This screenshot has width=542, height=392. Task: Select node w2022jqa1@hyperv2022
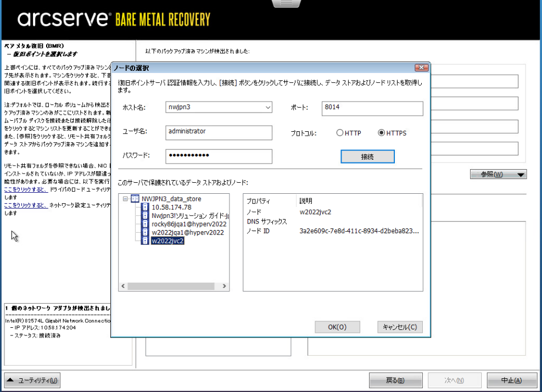click(x=188, y=232)
